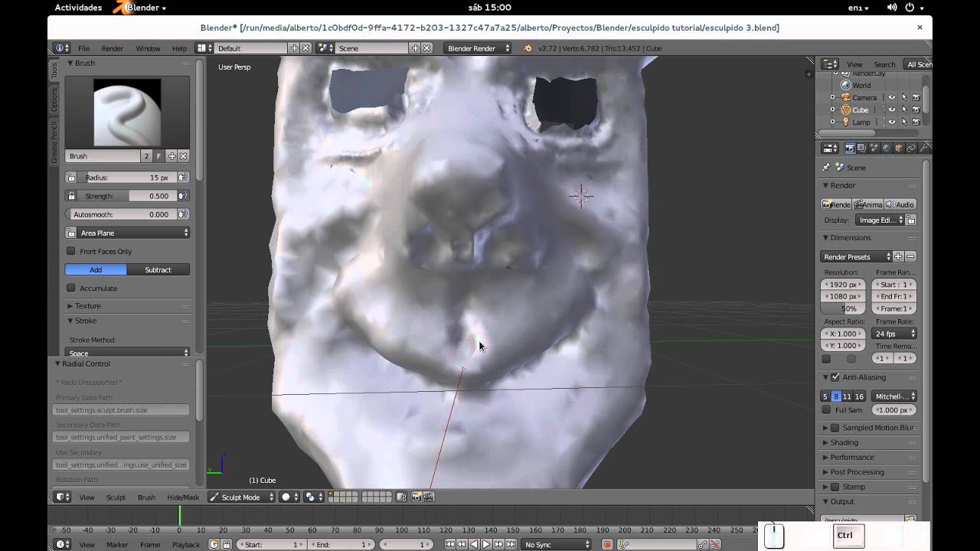Hide Lamp with eye icon in outliner
This screenshot has width=980, height=551.
pos(891,122)
